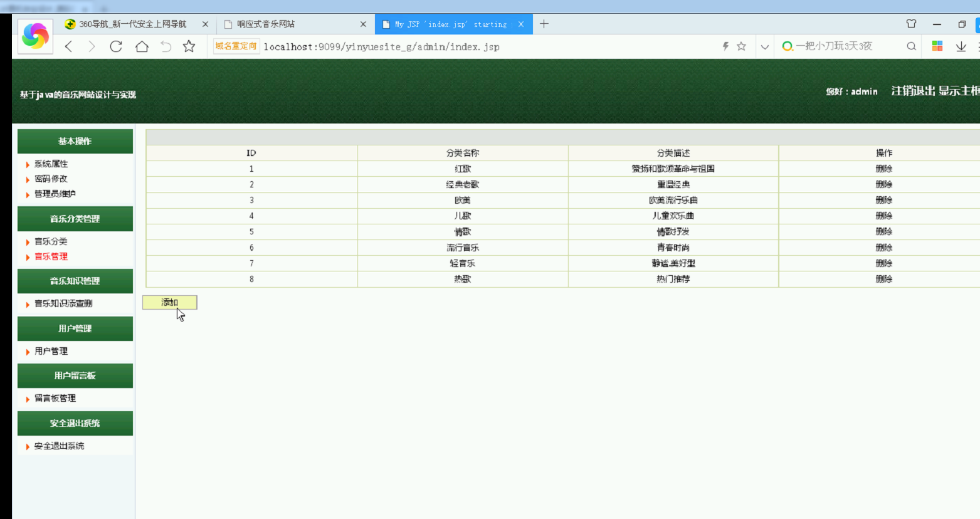980x519 pixels.
Task: Go to browser home page icon
Action: pyautogui.click(x=142, y=46)
